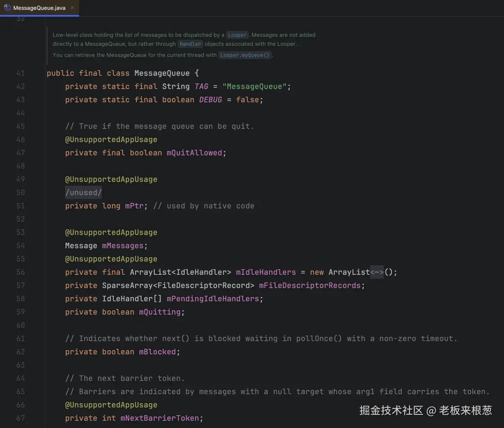This screenshot has width=504, height=428.
Task: Click the 'The next barrier token' comment
Action: click(x=125, y=378)
